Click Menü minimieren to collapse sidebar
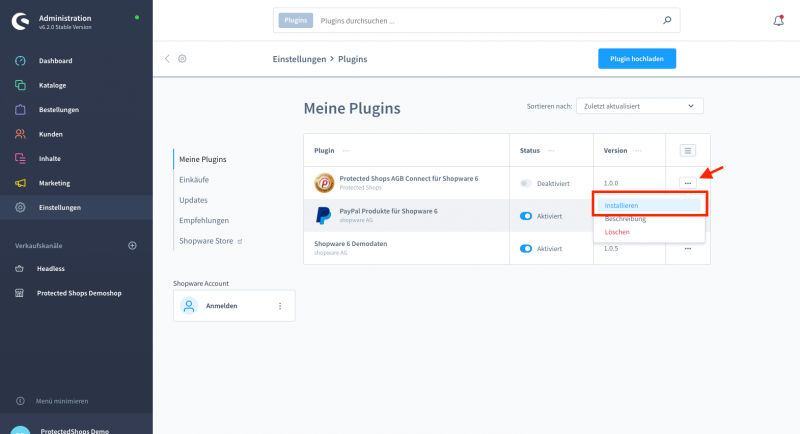This screenshot has width=800, height=434. tap(62, 401)
